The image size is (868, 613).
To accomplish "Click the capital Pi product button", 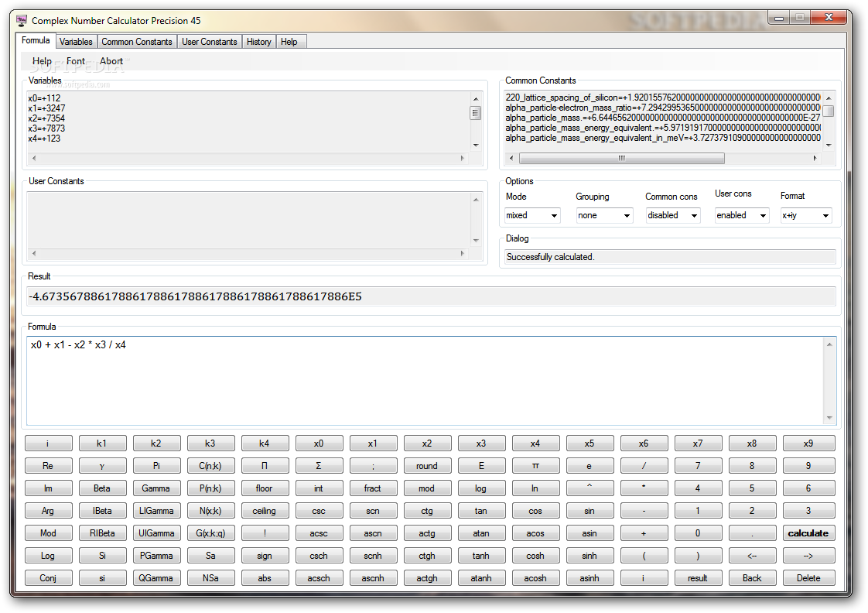I will tap(264, 466).
